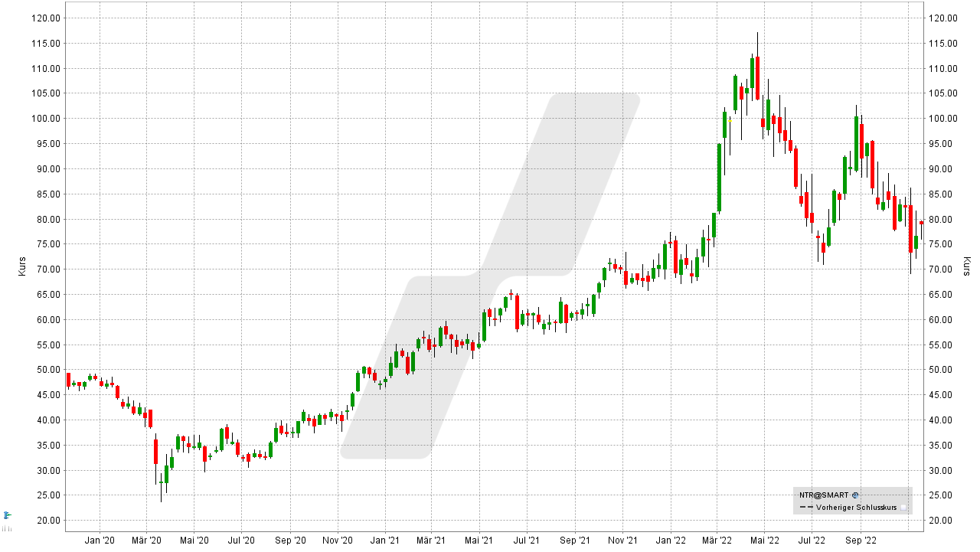Click 100.00 on the right price axis
The height and width of the screenshot is (552, 980).
(942, 119)
